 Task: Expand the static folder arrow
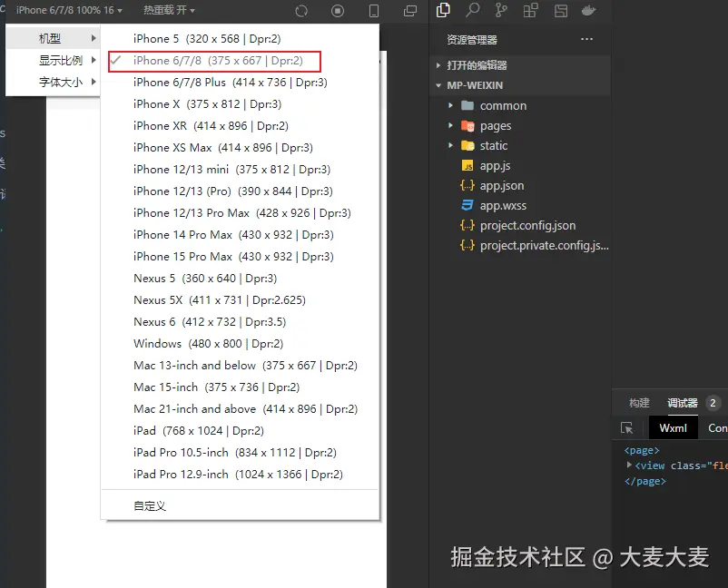[450, 146]
